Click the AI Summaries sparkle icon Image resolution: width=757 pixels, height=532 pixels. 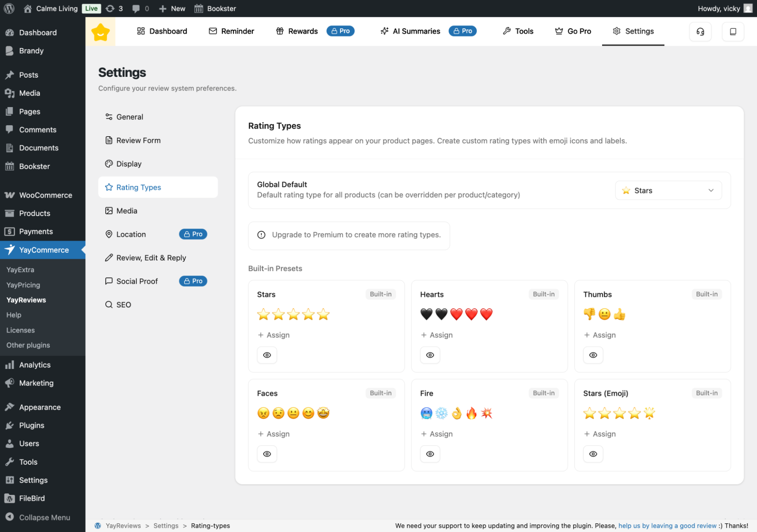pyautogui.click(x=384, y=31)
